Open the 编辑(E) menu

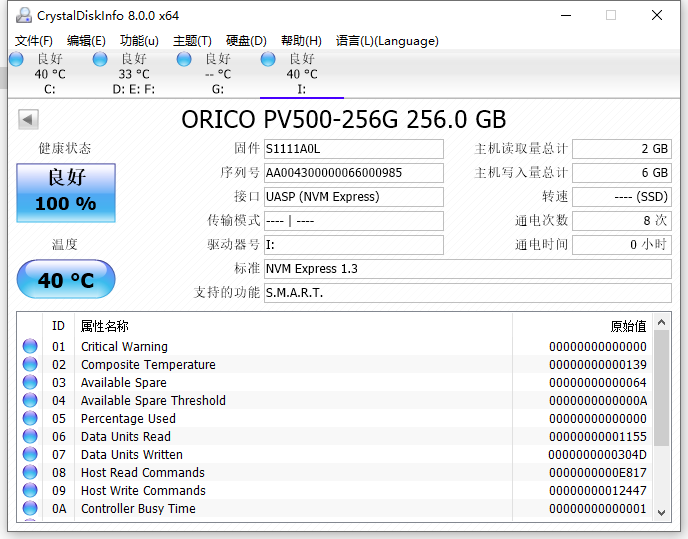(86, 41)
